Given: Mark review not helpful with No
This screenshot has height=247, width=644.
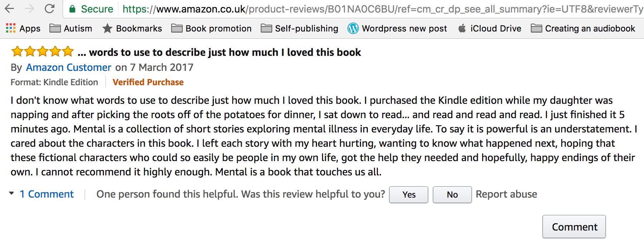Looking at the screenshot, I should 452,195.
